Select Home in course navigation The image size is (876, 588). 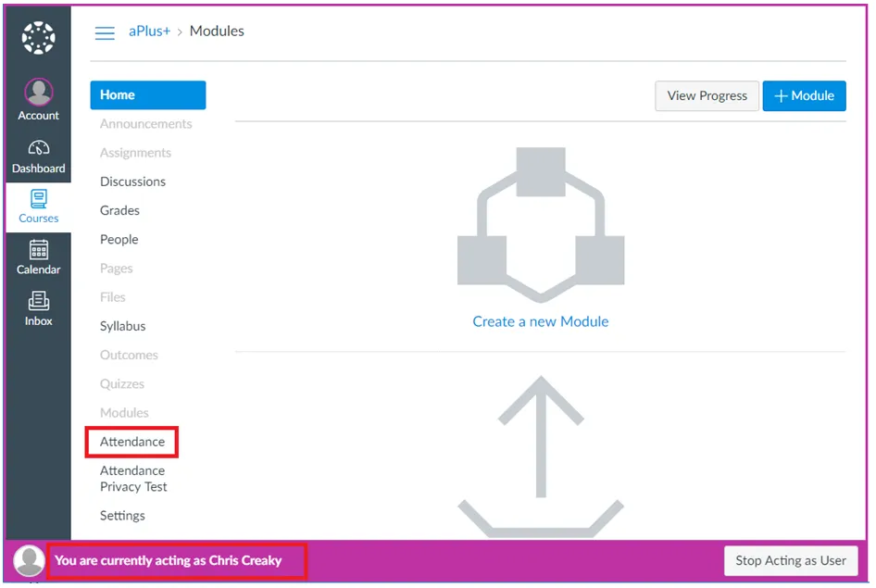click(148, 95)
